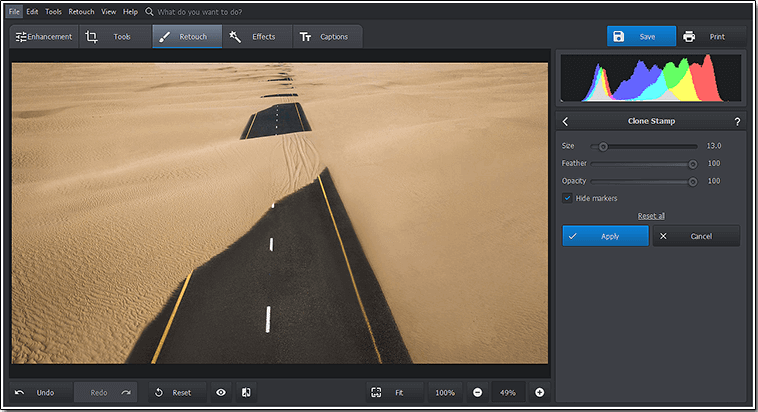Toggle the eye show-original icon
758x412 pixels.
pyautogui.click(x=221, y=393)
